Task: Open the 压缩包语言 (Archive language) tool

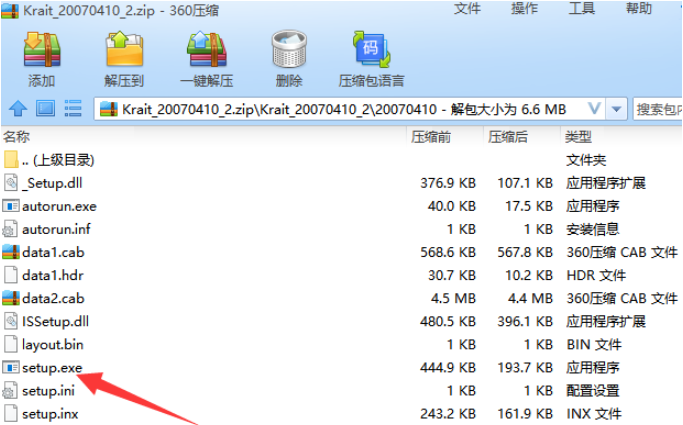Action: pyautogui.click(x=371, y=58)
